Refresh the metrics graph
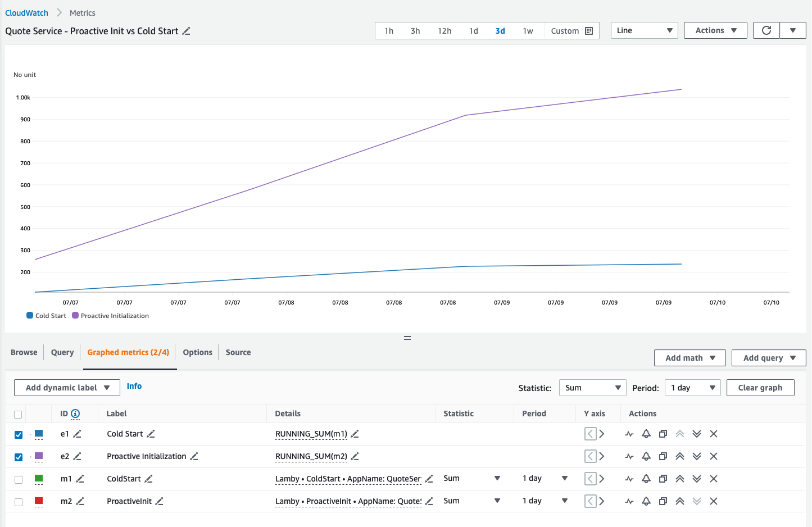The image size is (812, 527). [766, 30]
